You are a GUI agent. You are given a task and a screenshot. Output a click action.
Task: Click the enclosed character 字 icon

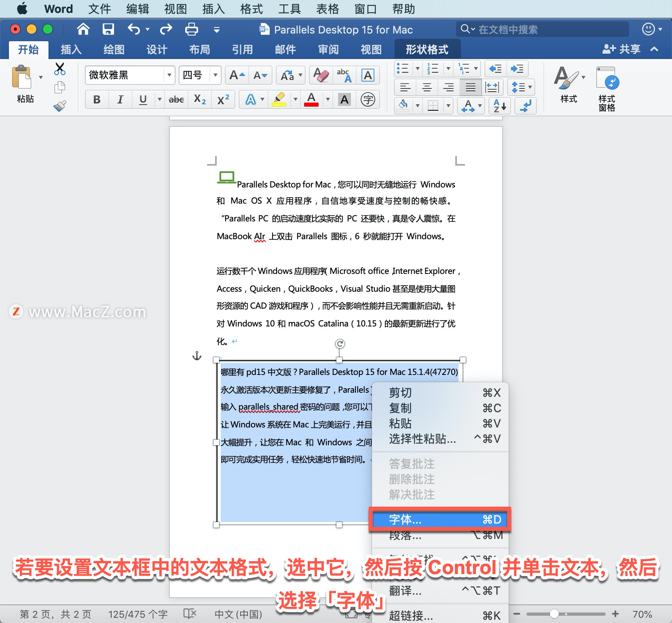point(368,99)
